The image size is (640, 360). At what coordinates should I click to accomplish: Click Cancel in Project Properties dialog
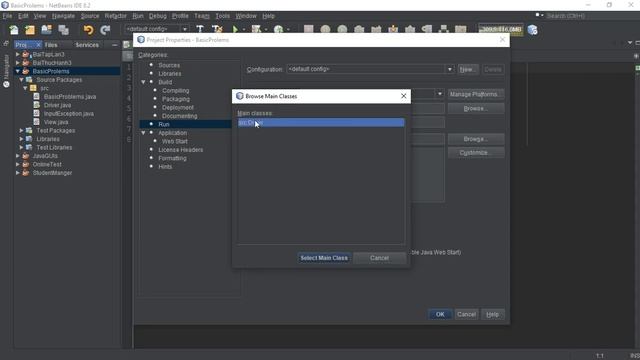click(x=466, y=314)
